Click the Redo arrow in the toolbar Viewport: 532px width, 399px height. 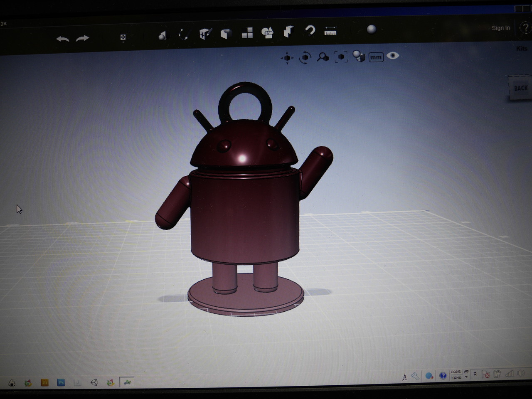(83, 39)
